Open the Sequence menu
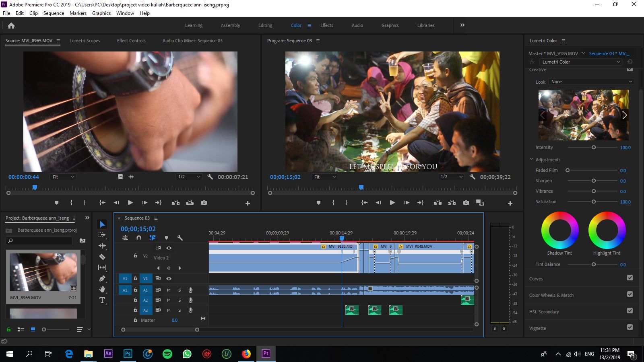644x362 pixels. (54, 13)
